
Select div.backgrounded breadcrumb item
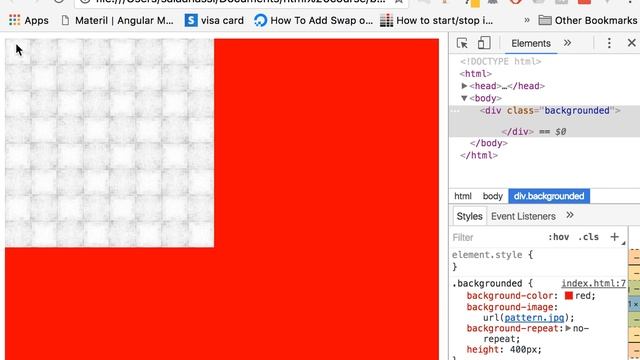tap(549, 196)
